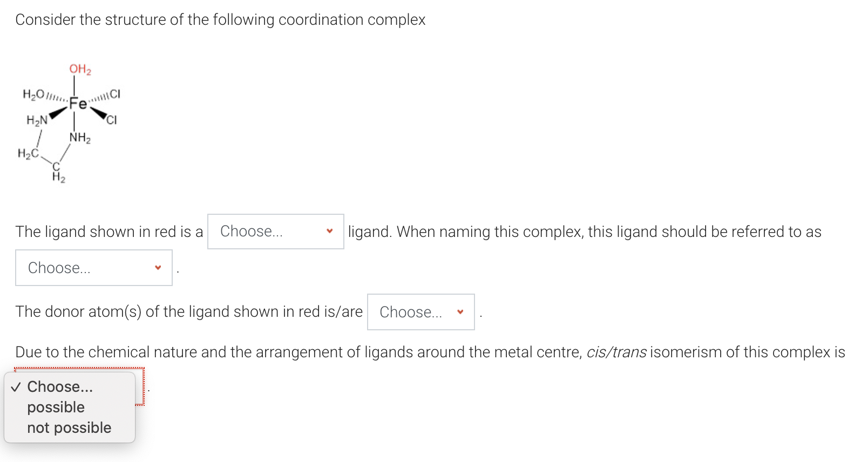This screenshot has height=462, width=868.
Task: Click the NH2 donor label
Action: (79, 138)
